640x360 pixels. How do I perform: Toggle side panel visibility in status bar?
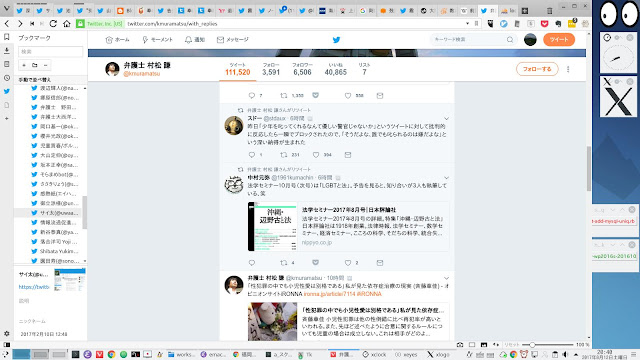point(7,345)
